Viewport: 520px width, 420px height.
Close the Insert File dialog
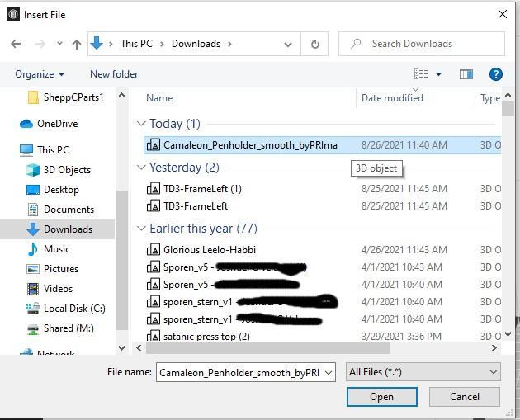point(503,14)
